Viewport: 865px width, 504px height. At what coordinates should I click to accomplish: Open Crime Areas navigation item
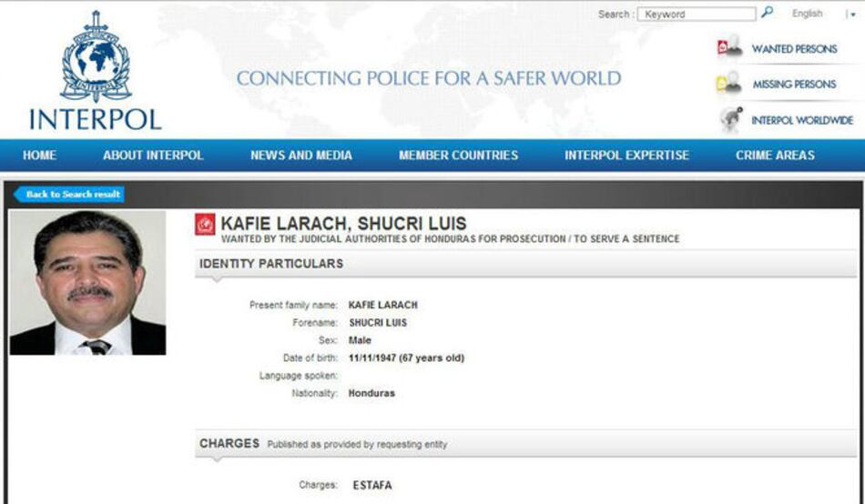tap(775, 156)
